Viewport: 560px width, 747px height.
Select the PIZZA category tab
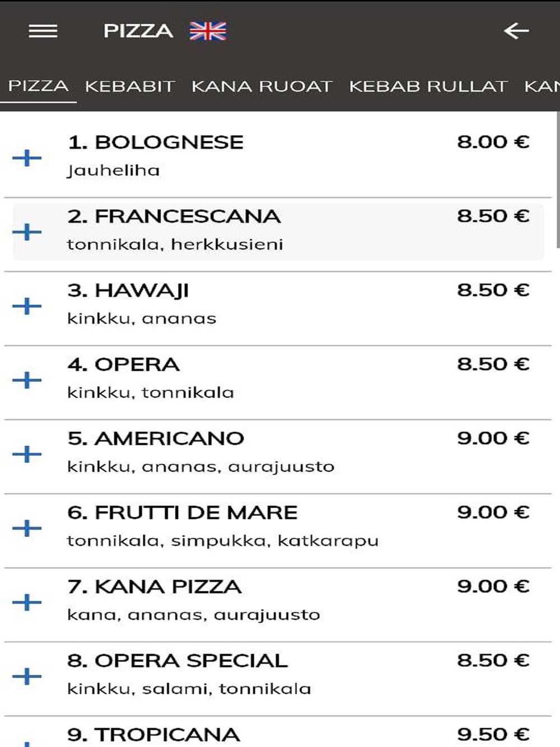(38, 86)
